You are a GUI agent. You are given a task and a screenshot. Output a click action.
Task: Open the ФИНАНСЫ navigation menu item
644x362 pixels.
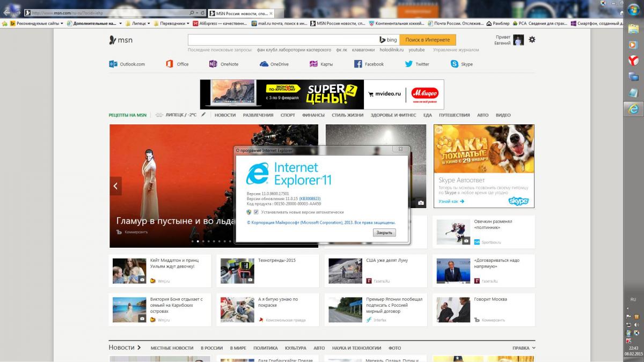(313, 115)
